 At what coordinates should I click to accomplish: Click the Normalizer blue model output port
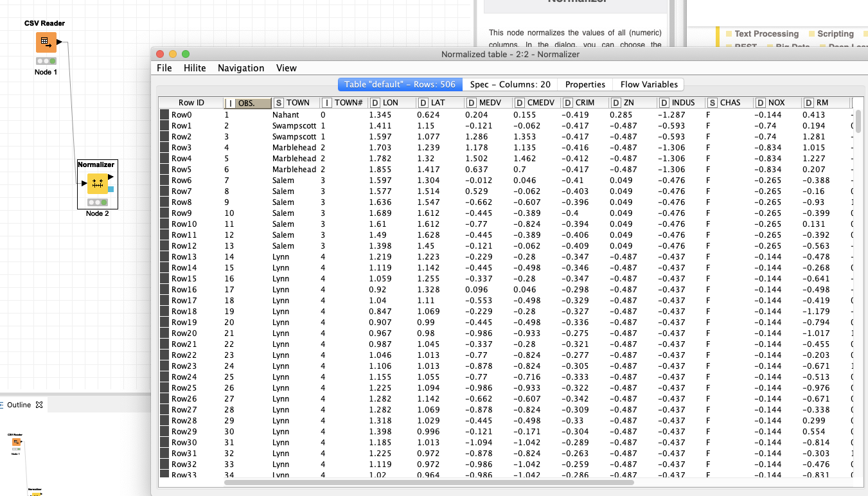pyautogui.click(x=111, y=190)
